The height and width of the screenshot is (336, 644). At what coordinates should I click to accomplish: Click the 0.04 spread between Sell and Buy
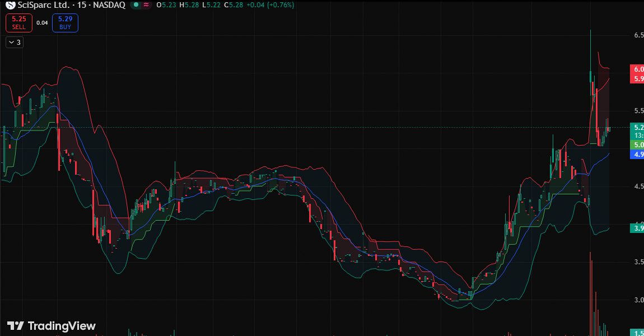tap(42, 22)
